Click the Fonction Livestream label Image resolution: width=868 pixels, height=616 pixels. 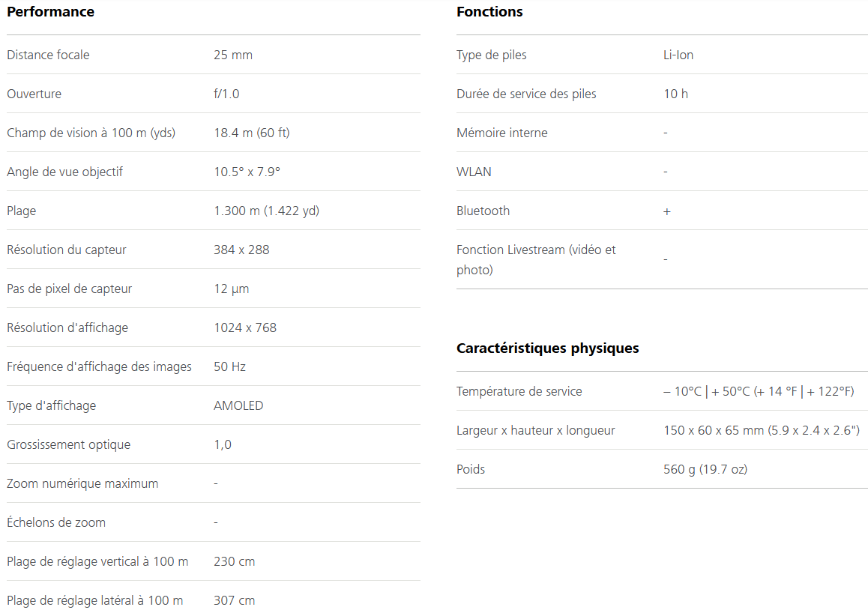(536, 259)
